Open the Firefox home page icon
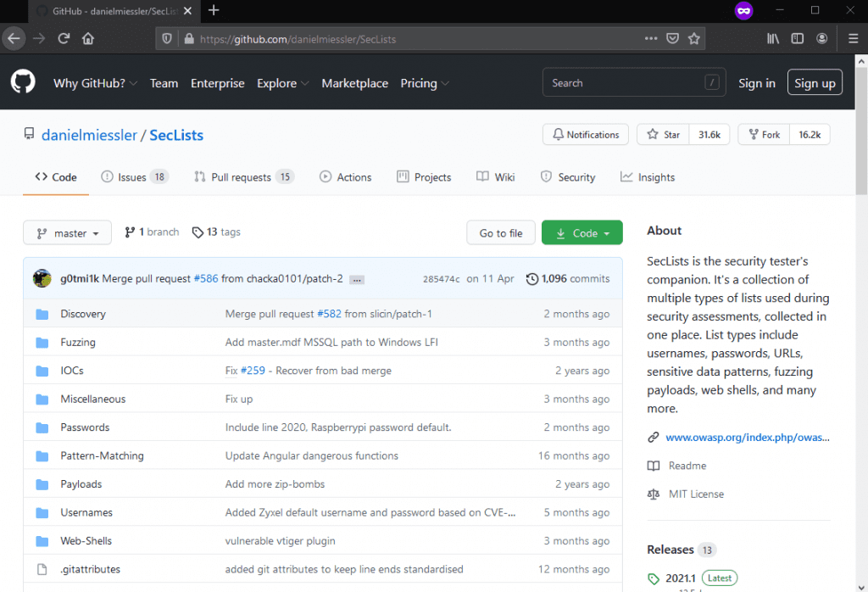Screen dimensions: 868x592 [x=88, y=39]
